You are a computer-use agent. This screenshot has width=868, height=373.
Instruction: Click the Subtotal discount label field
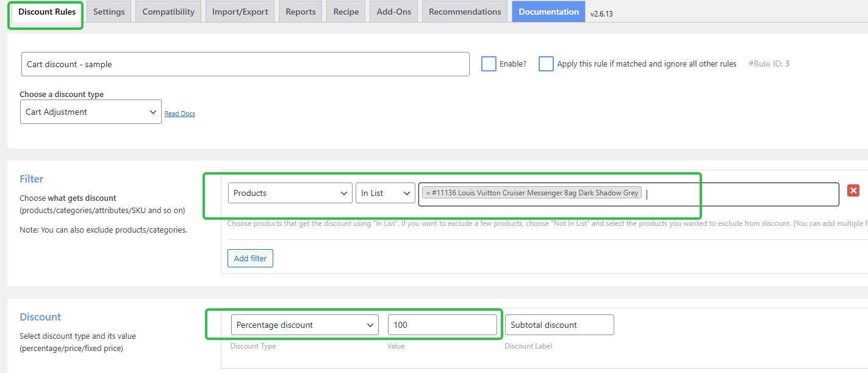pyautogui.click(x=559, y=325)
